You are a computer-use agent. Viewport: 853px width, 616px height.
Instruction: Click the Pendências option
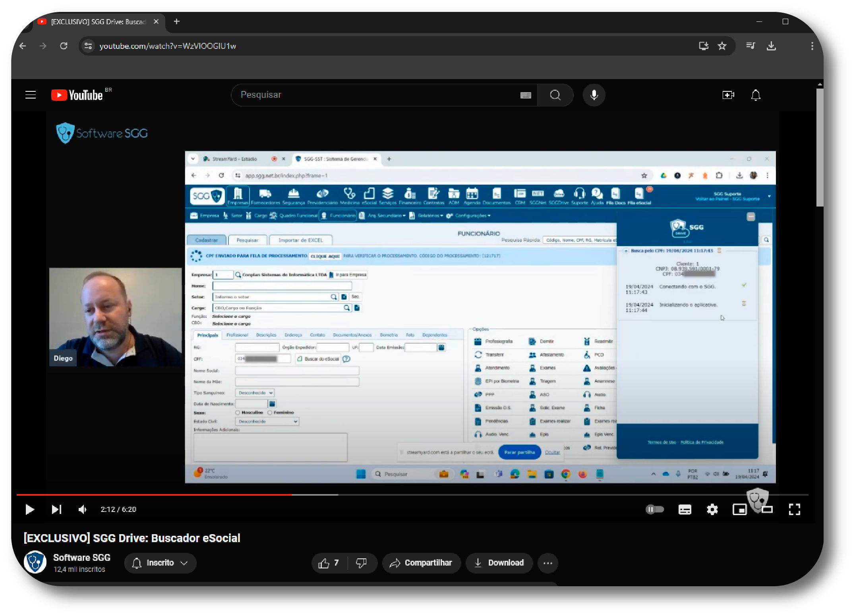(x=491, y=421)
